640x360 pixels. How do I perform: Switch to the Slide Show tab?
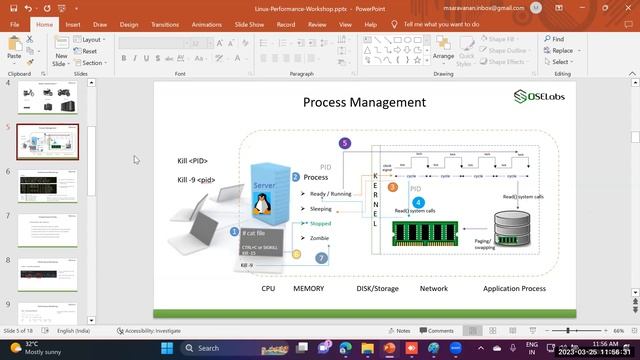(249, 24)
